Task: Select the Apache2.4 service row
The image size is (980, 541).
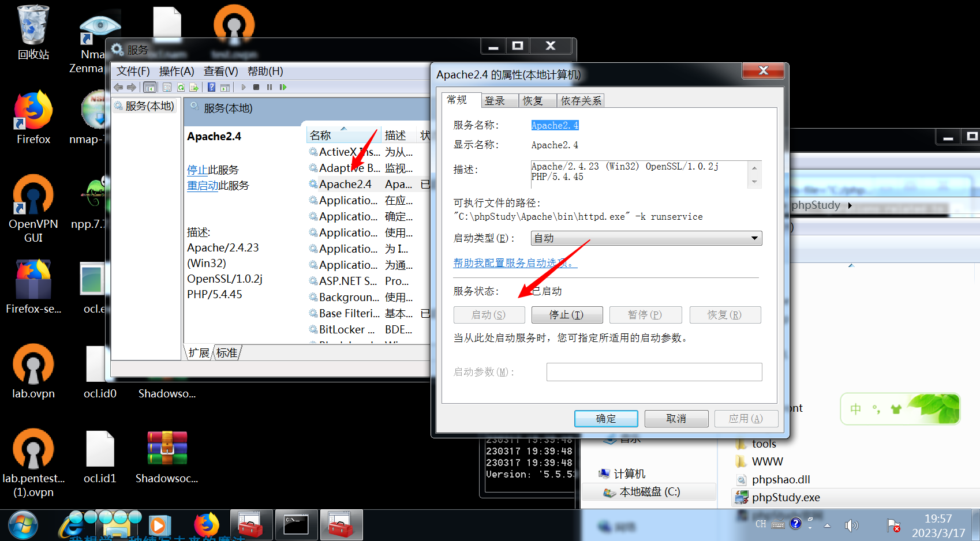Action: coord(369,185)
